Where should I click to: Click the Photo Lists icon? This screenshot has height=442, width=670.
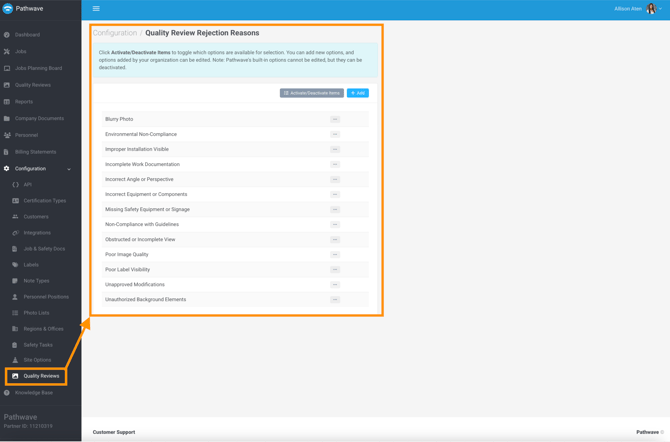(15, 313)
